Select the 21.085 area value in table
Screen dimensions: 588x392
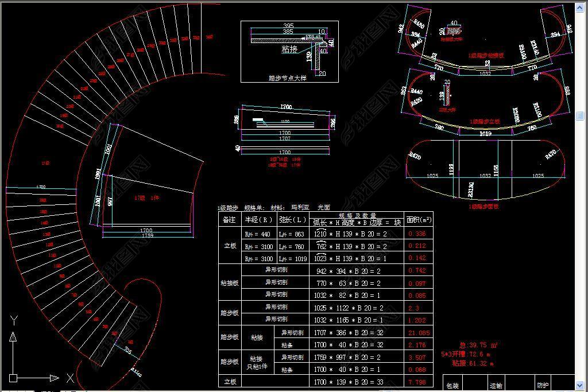pyautogui.click(x=419, y=333)
